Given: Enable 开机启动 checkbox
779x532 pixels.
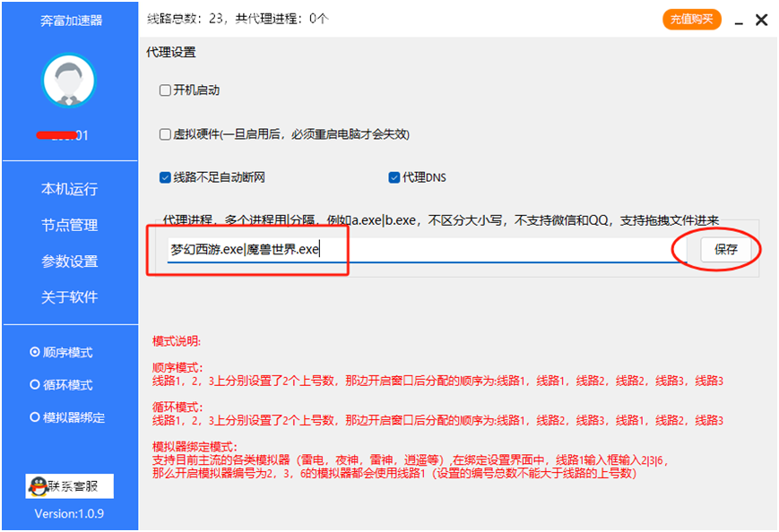Looking at the screenshot, I should coord(165,90).
